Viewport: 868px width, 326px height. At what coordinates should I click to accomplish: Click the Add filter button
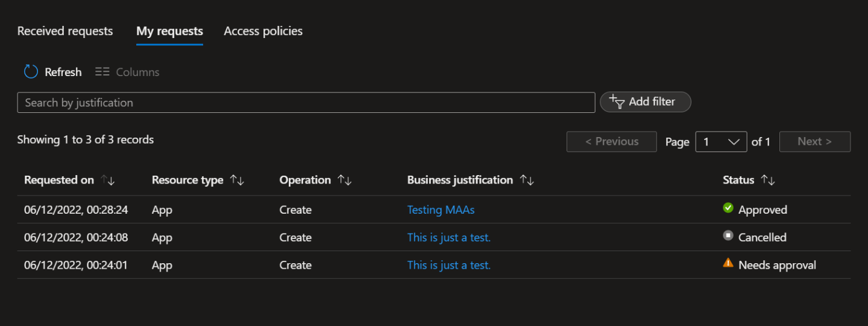tap(646, 102)
